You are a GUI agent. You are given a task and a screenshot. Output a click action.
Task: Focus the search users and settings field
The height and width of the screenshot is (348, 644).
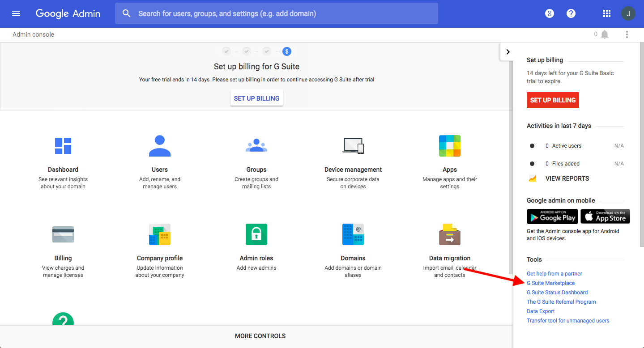(x=277, y=13)
